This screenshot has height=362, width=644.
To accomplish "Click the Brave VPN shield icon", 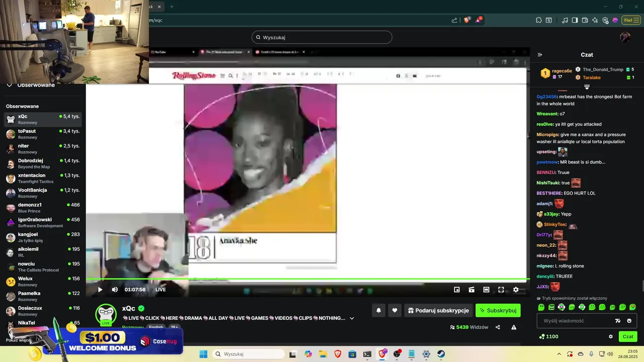I will (x=605, y=20).
